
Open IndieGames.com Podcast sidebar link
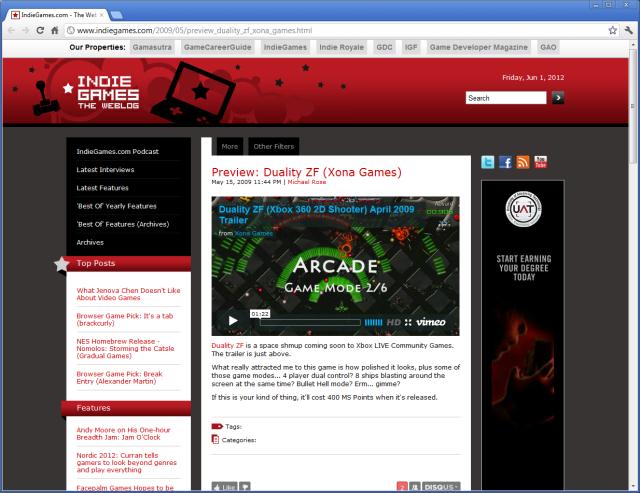point(118,151)
